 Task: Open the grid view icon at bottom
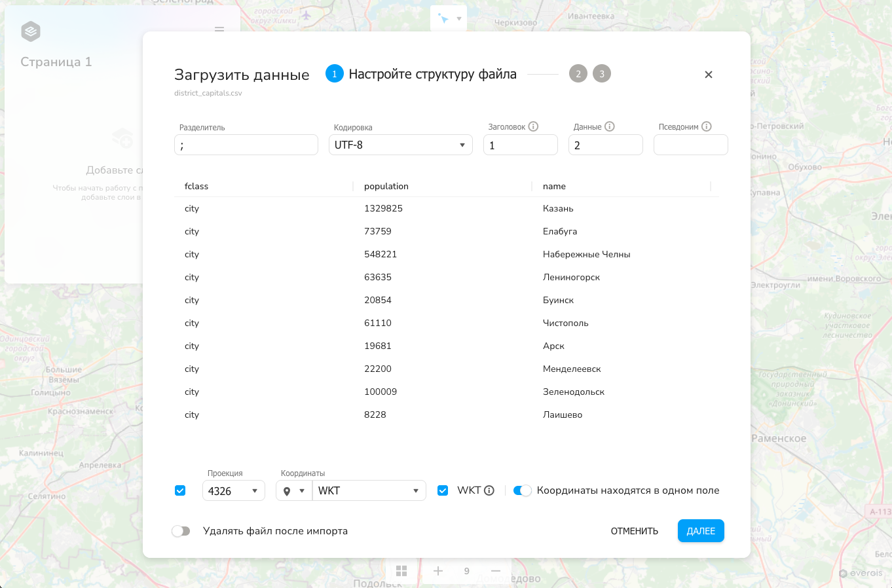[x=401, y=571]
